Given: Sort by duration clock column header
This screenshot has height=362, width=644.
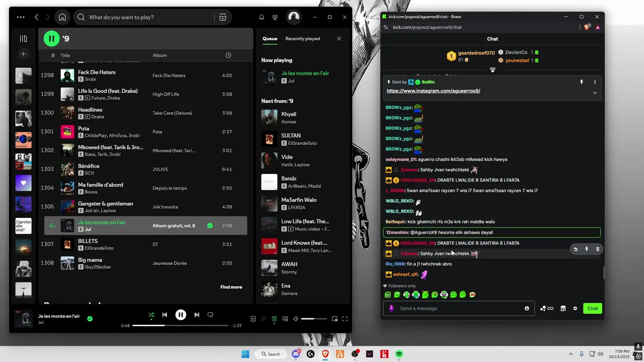Looking at the screenshot, I should tap(228, 55).
